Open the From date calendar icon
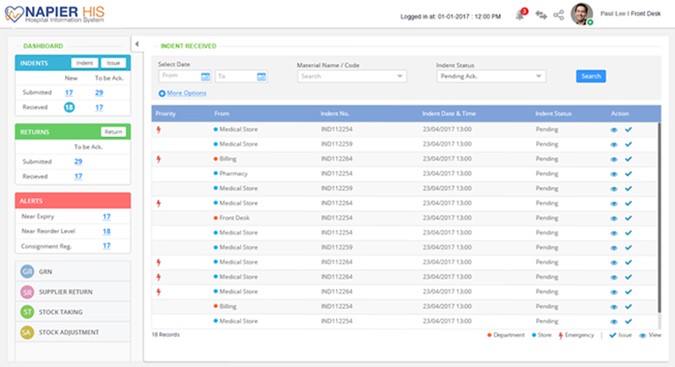Screen dimensions: 675x367 (x=205, y=77)
